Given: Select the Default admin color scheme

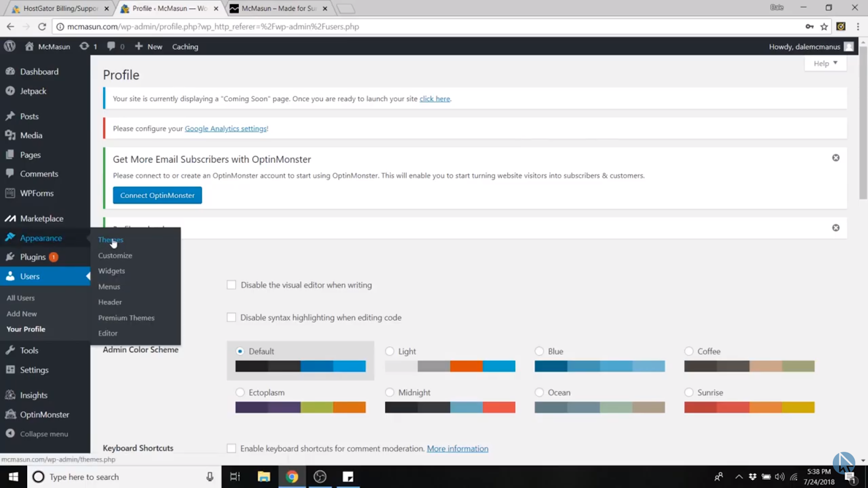Looking at the screenshot, I should pyautogui.click(x=240, y=351).
